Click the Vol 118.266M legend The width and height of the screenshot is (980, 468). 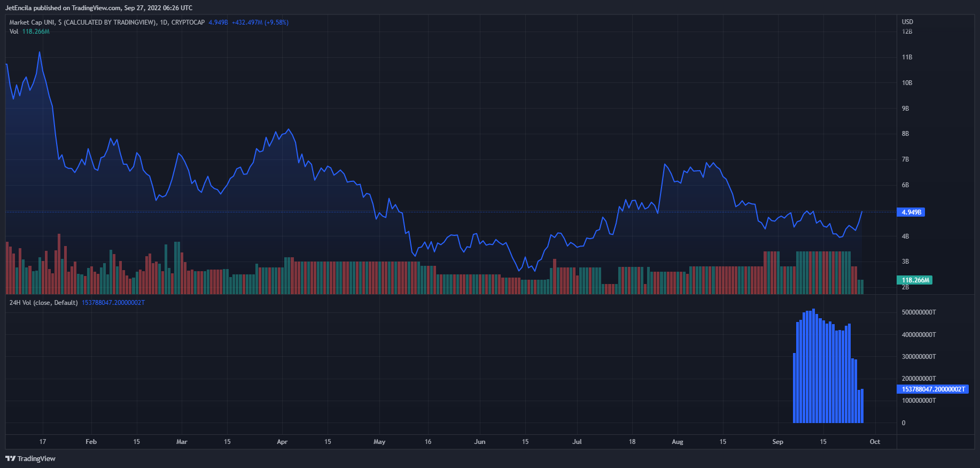tap(29, 32)
